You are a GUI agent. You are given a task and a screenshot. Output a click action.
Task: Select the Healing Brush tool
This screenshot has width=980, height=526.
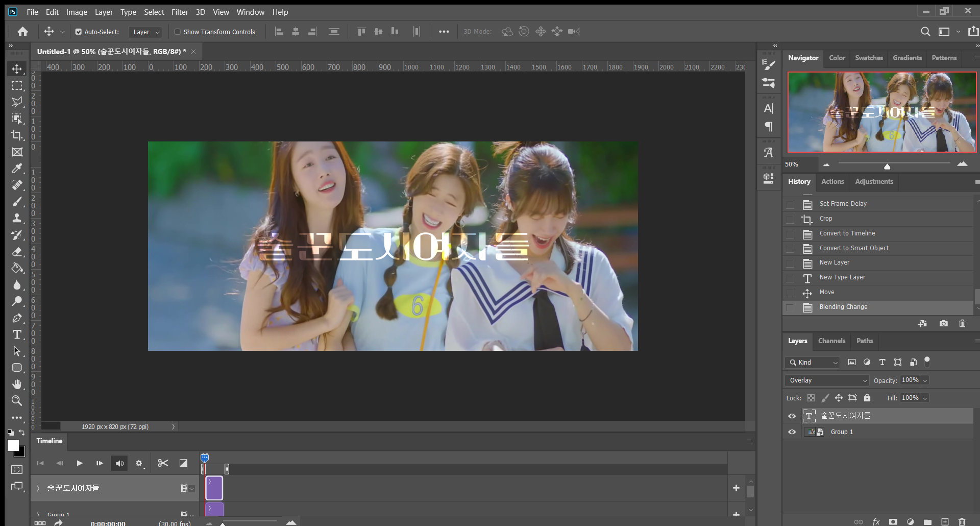pyautogui.click(x=17, y=185)
